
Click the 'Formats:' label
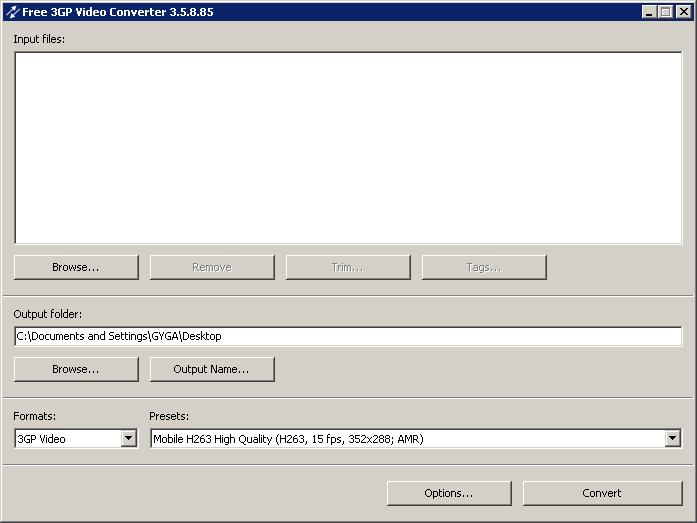click(x=35, y=416)
